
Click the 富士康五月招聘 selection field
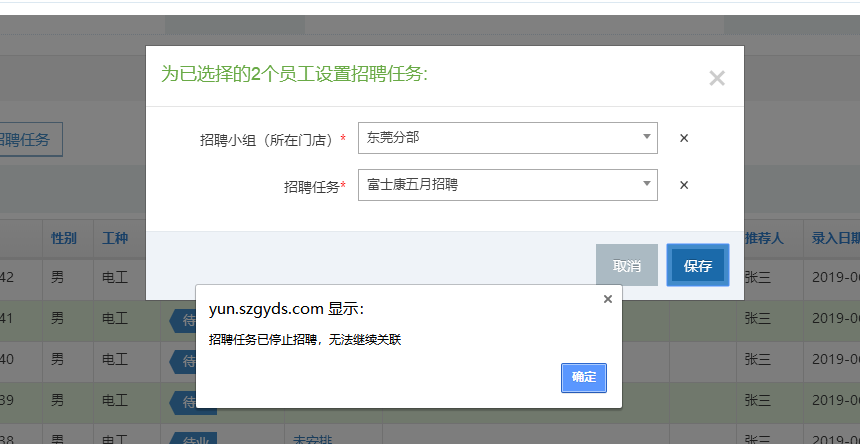click(x=500, y=185)
